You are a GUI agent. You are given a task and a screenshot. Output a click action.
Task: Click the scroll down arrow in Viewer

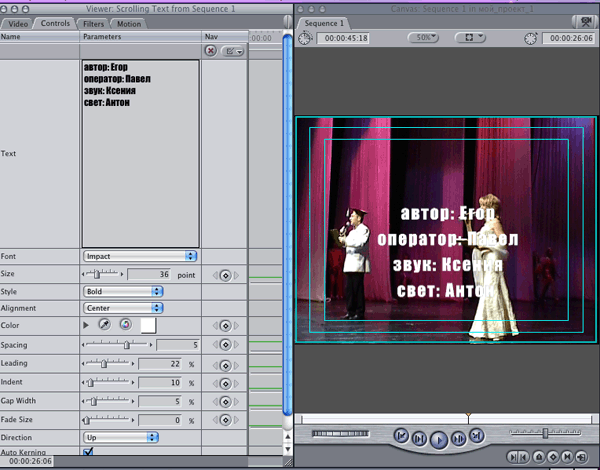(288, 449)
